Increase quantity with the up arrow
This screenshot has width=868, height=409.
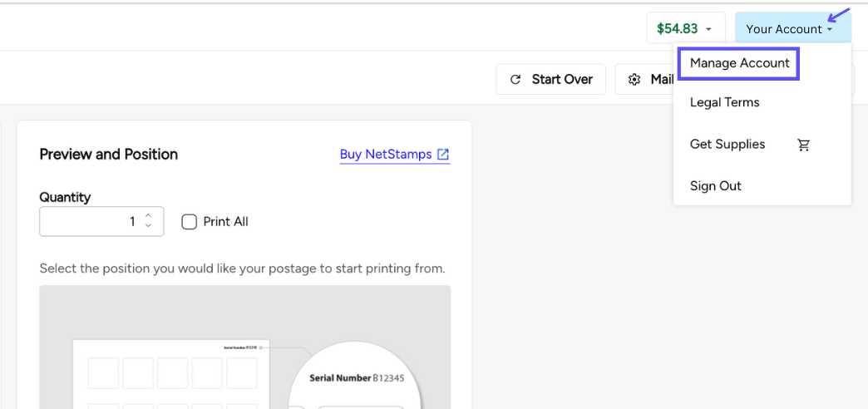click(148, 217)
